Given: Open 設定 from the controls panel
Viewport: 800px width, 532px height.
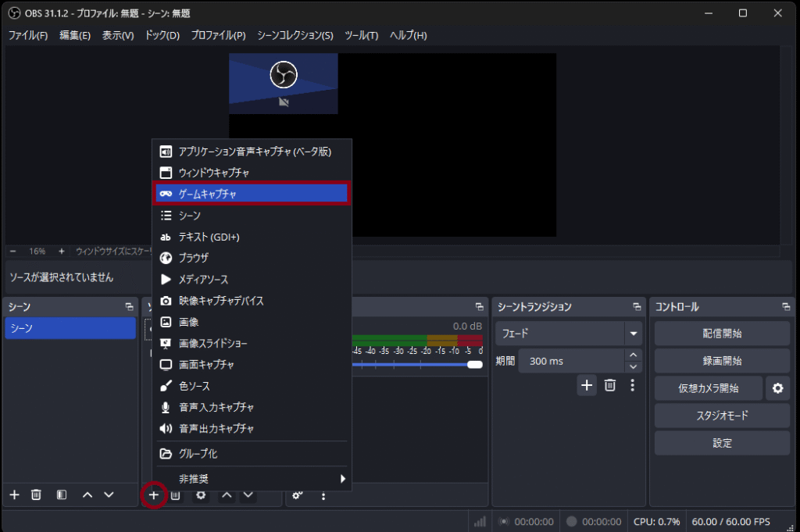Looking at the screenshot, I should (x=722, y=443).
